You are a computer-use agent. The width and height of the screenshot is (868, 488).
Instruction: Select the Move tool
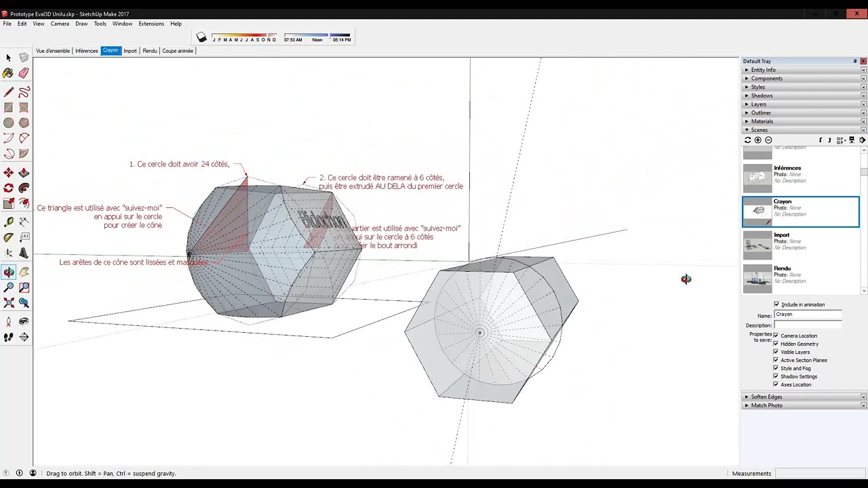coord(8,173)
